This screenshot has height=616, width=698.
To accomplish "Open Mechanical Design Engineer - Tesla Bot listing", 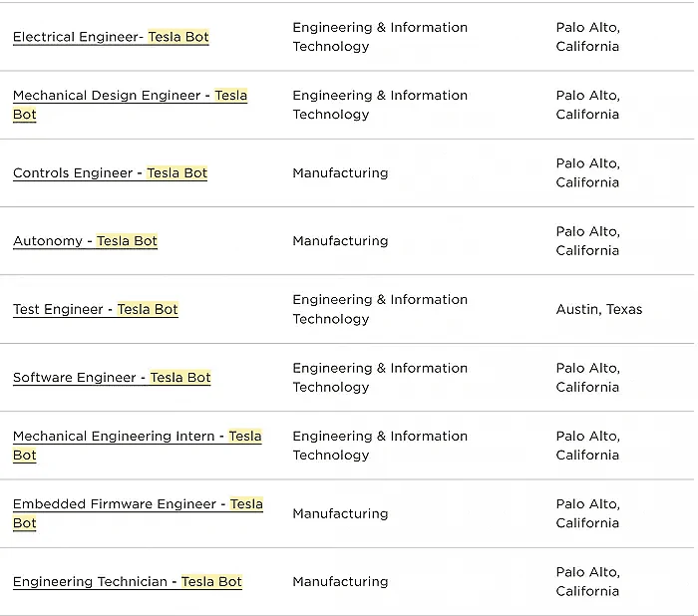I will click(x=130, y=105).
